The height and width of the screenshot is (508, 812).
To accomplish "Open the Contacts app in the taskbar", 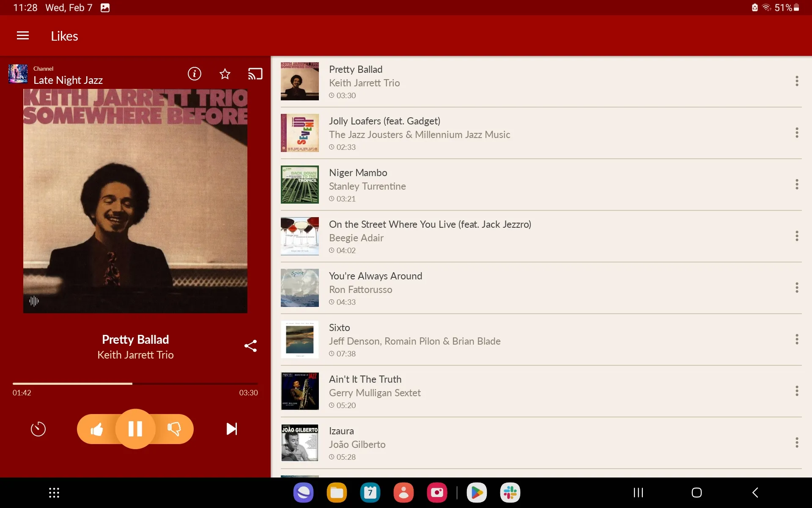I will pyautogui.click(x=403, y=493).
